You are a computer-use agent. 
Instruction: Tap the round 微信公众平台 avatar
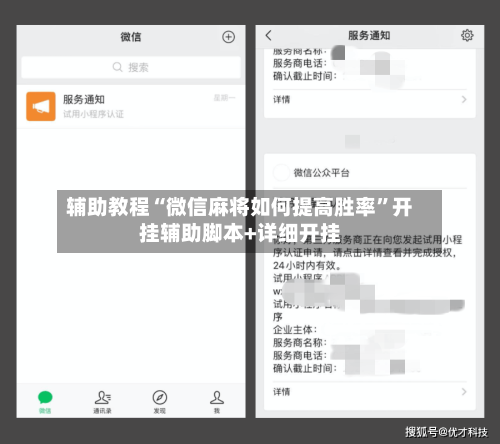(281, 172)
